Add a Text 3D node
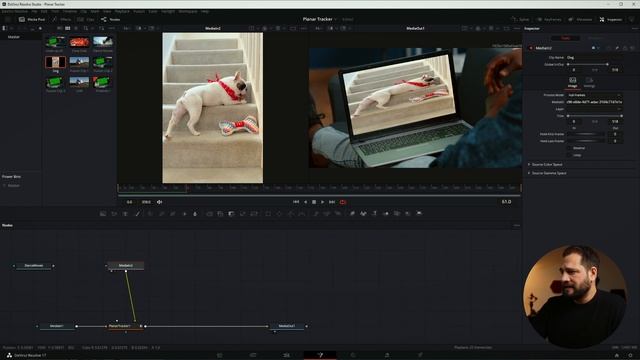Image resolution: width=640 pixels, height=360 pixels. click(x=374, y=213)
